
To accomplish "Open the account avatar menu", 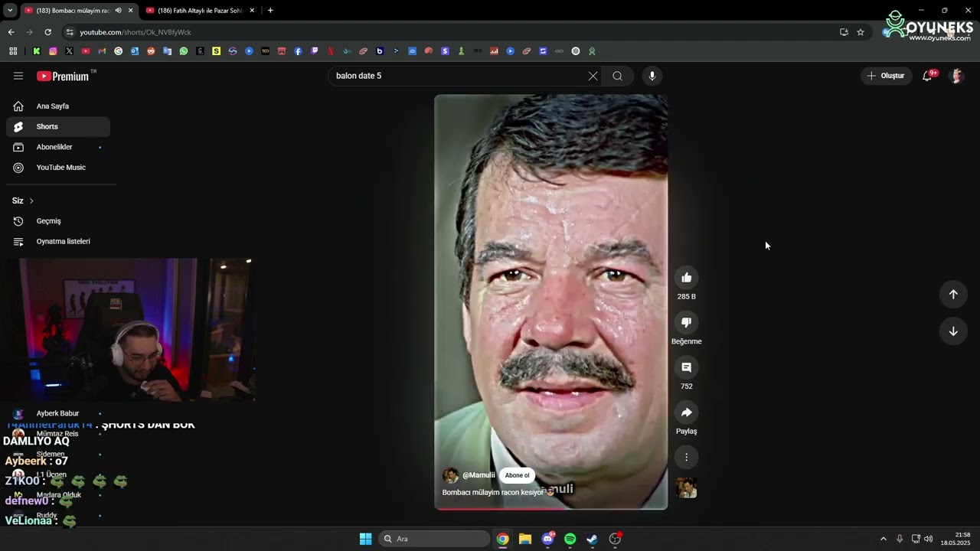I will (x=956, y=76).
